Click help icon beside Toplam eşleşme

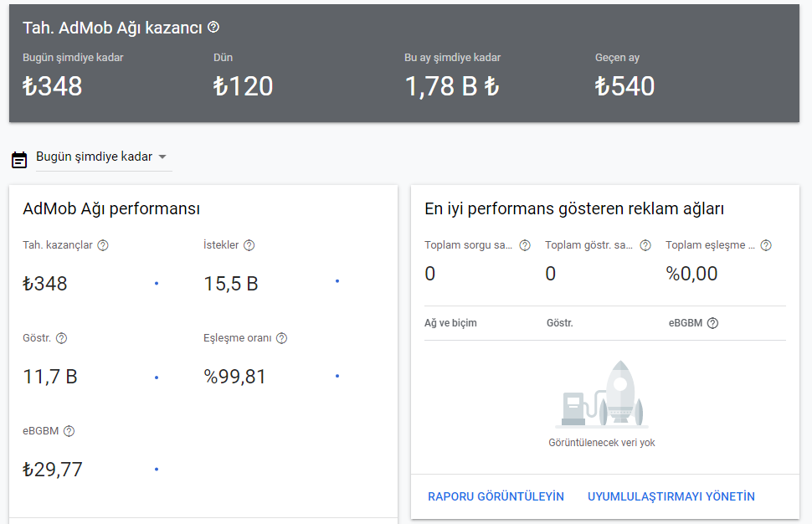765,245
